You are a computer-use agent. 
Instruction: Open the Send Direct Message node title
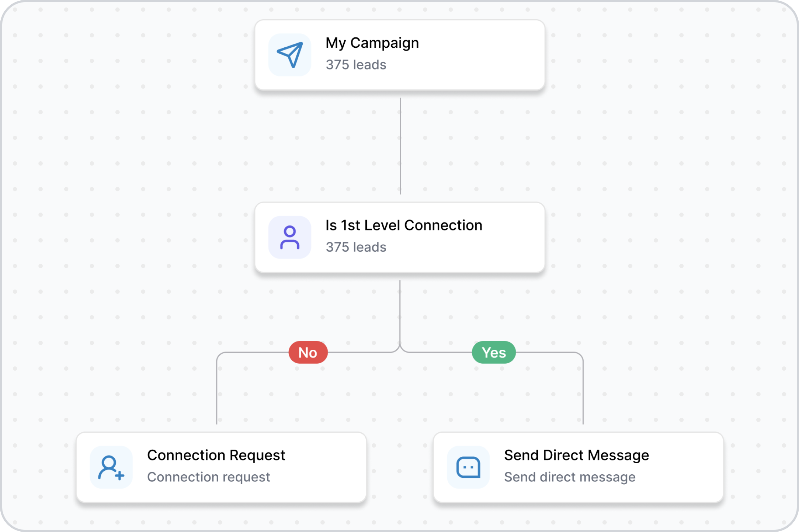(576, 455)
